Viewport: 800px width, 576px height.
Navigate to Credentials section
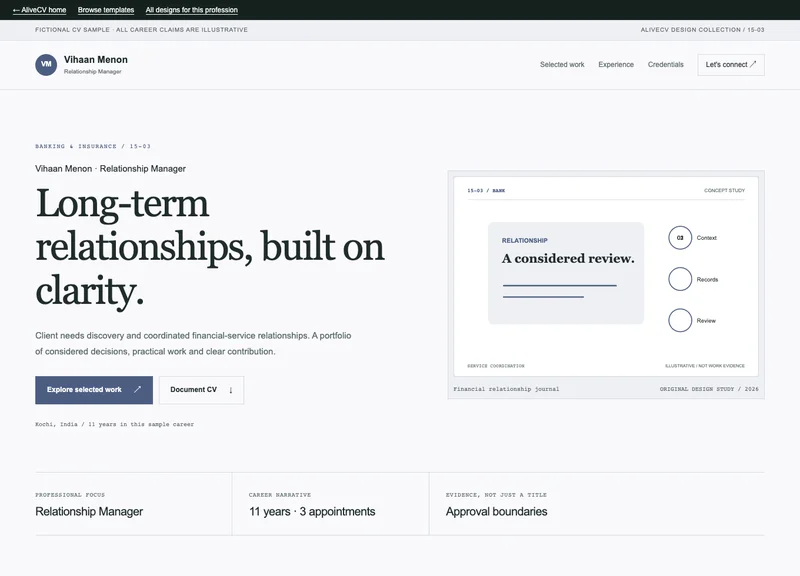(665, 64)
